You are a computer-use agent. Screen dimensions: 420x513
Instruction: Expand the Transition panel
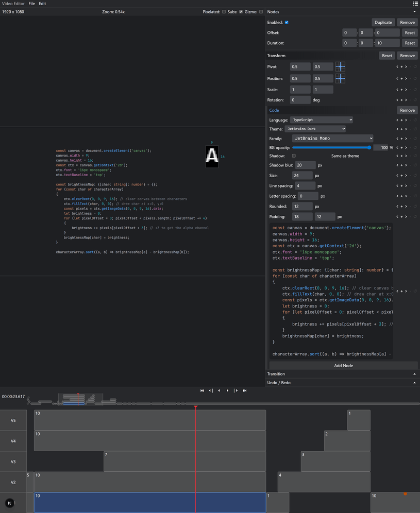click(x=414, y=374)
